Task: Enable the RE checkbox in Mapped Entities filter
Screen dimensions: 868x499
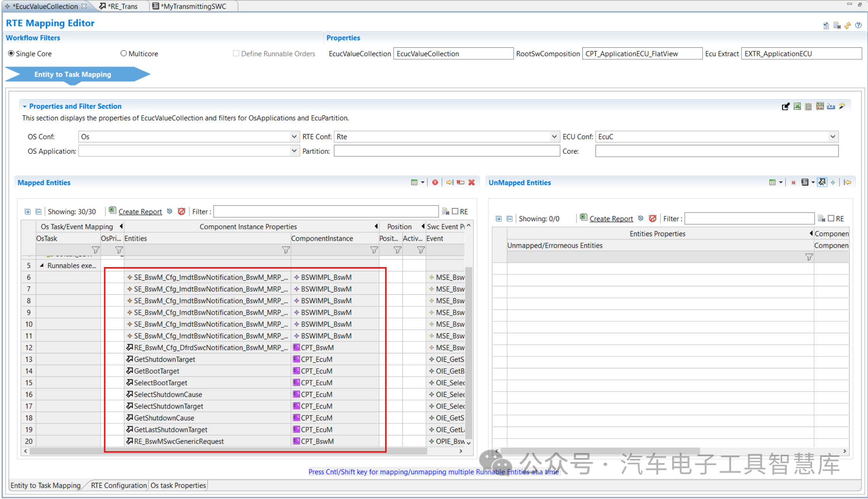Action: [x=455, y=212]
